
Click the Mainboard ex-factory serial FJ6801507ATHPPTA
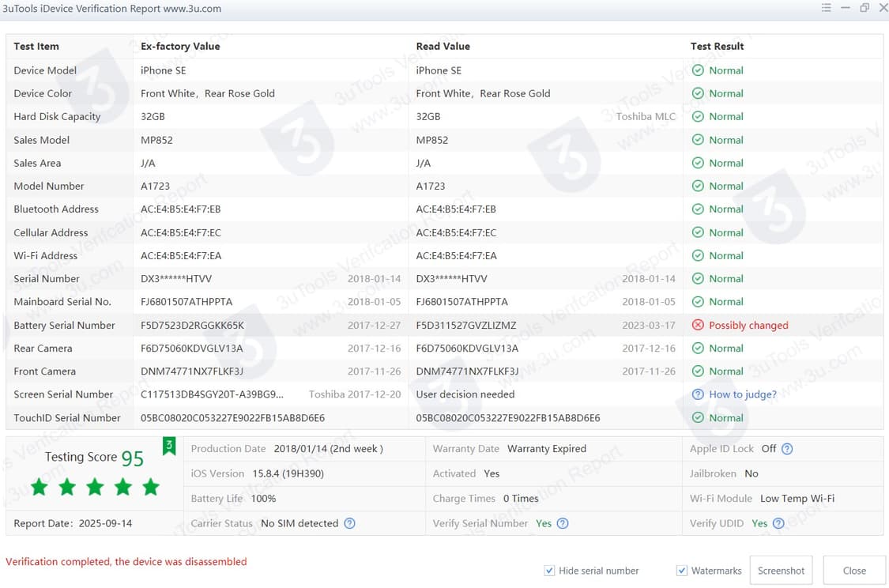[x=186, y=302]
